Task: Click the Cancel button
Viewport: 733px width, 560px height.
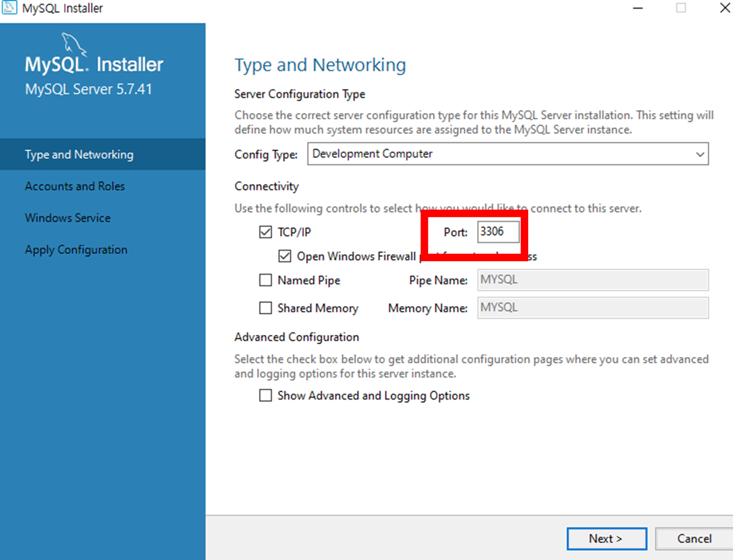Action: [694, 538]
